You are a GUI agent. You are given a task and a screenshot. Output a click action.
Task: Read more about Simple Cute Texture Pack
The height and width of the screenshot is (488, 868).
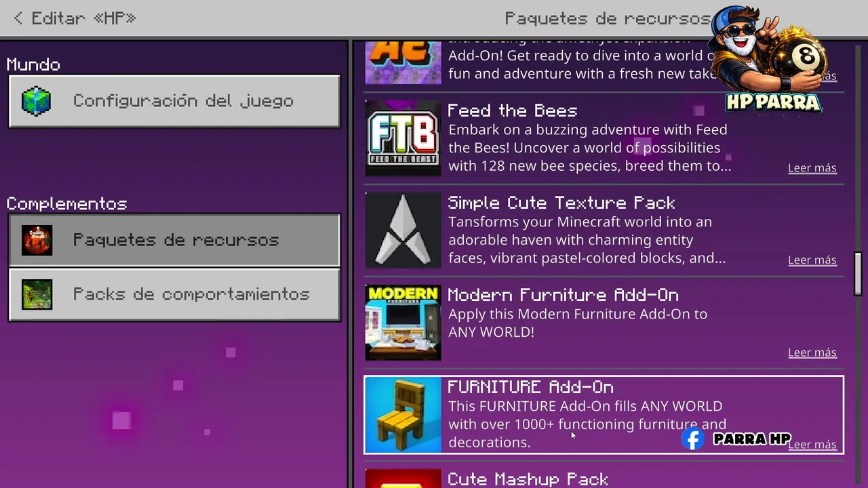tap(812, 260)
